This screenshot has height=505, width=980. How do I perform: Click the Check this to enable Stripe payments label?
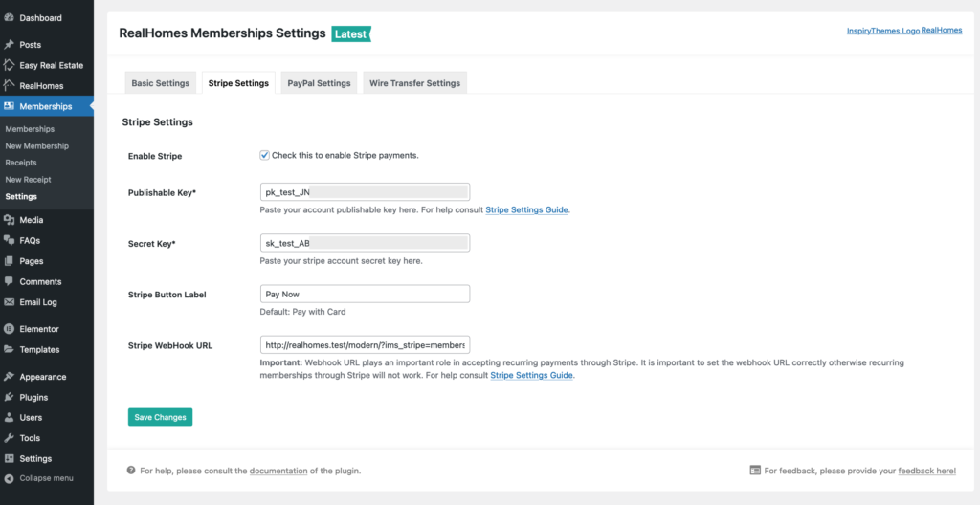[x=345, y=155]
